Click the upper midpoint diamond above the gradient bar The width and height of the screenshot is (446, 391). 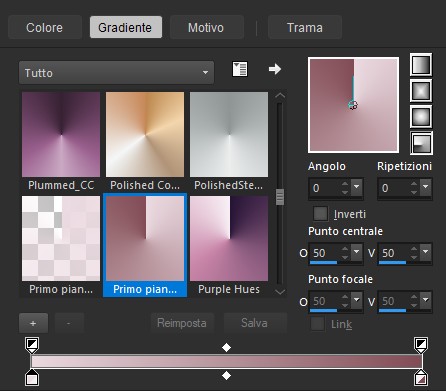coord(226,347)
